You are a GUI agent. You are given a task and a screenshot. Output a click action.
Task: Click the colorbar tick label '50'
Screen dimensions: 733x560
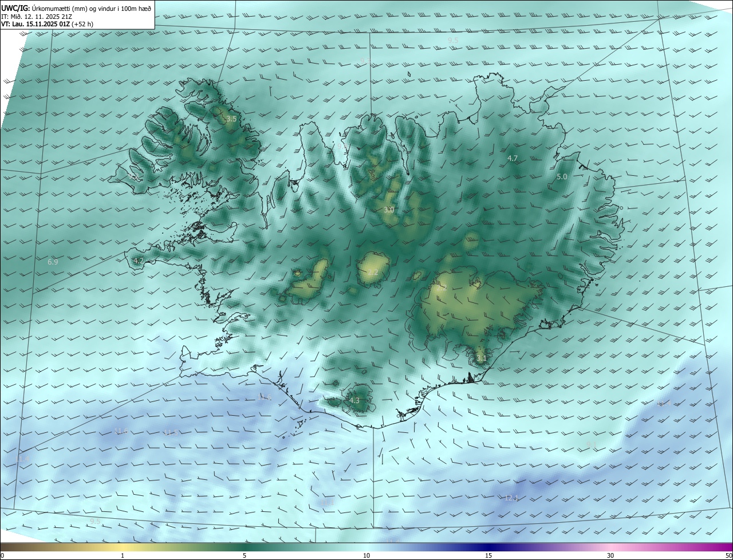point(729,555)
